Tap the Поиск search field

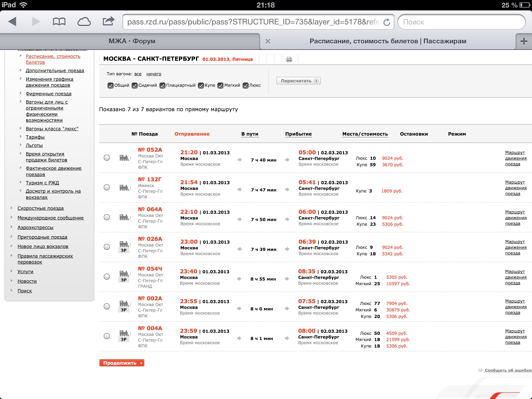point(461,22)
